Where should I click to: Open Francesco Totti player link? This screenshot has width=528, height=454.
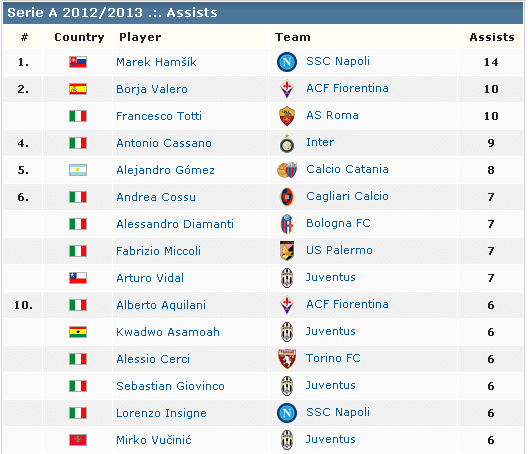[x=159, y=116]
